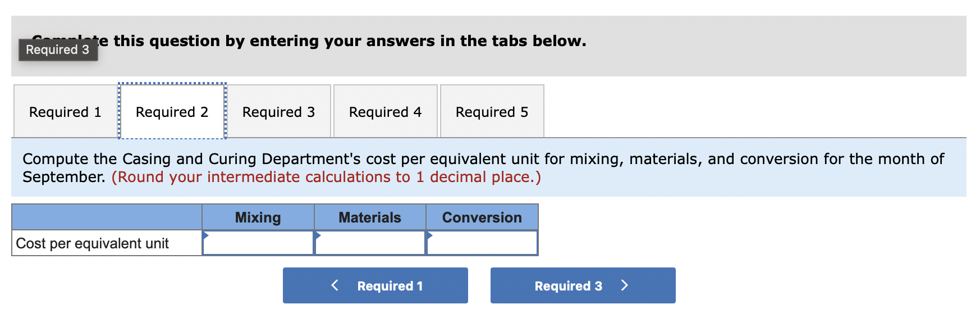Click the Mixing cost input field
Viewport: 980px width, 336px height.
click(258, 243)
